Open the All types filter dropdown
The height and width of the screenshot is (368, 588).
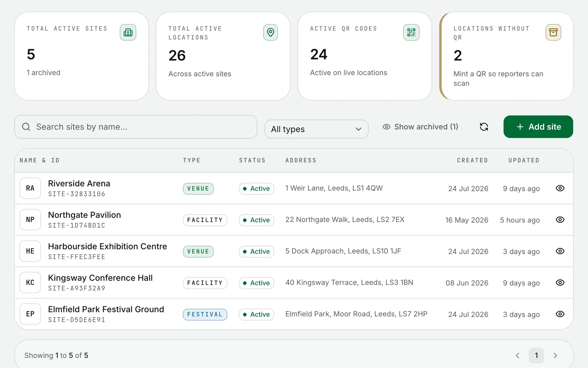point(316,129)
